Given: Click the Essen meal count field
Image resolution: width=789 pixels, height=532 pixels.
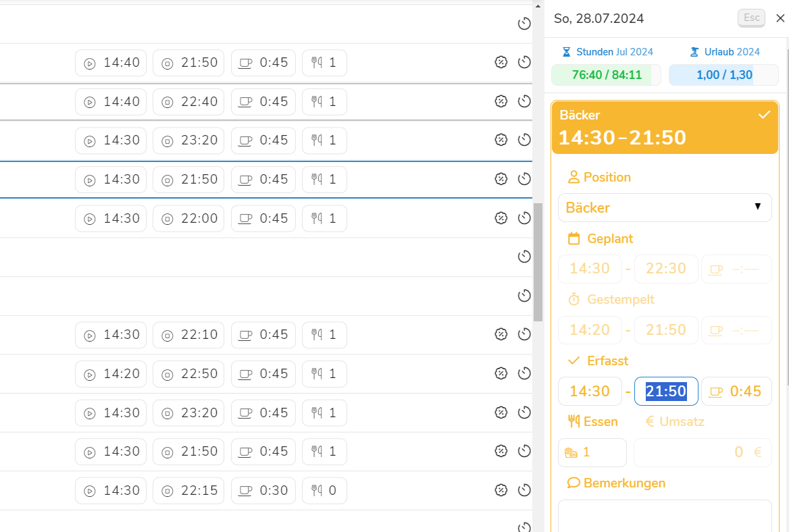Looking at the screenshot, I should (x=592, y=452).
